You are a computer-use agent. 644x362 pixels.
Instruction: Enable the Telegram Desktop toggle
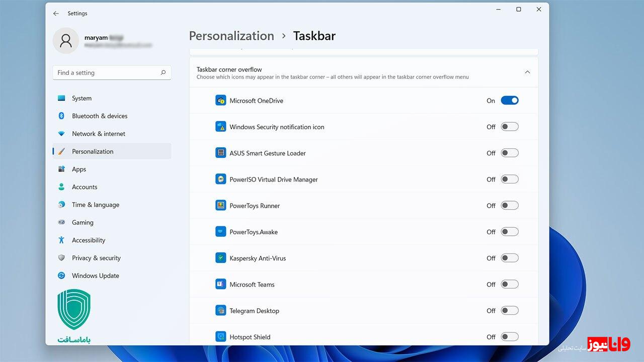tap(509, 311)
